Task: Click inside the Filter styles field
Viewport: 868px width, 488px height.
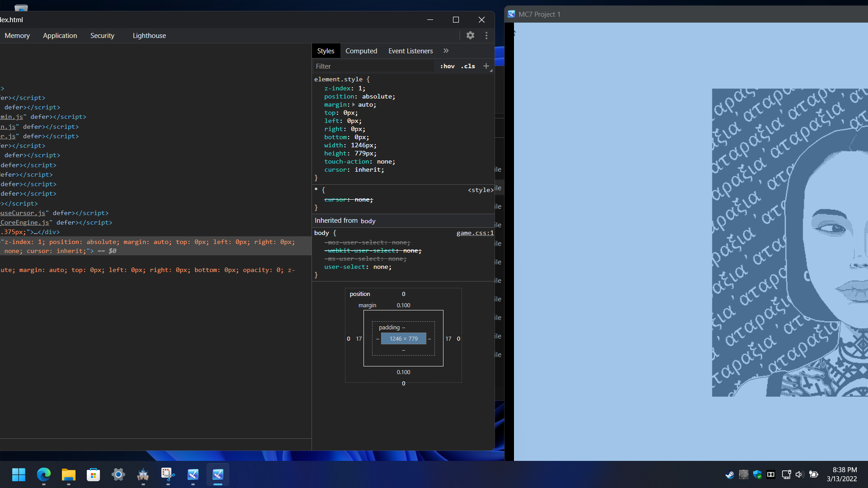Action: tap(373, 66)
